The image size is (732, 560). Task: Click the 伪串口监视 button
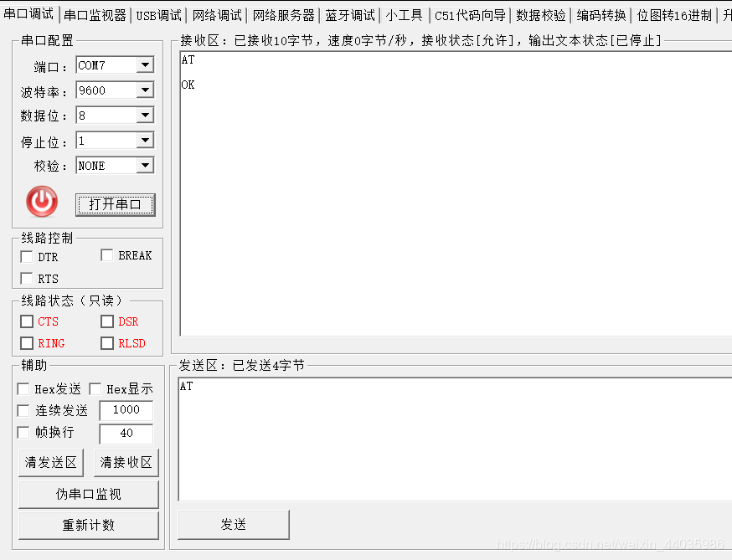[x=89, y=494]
